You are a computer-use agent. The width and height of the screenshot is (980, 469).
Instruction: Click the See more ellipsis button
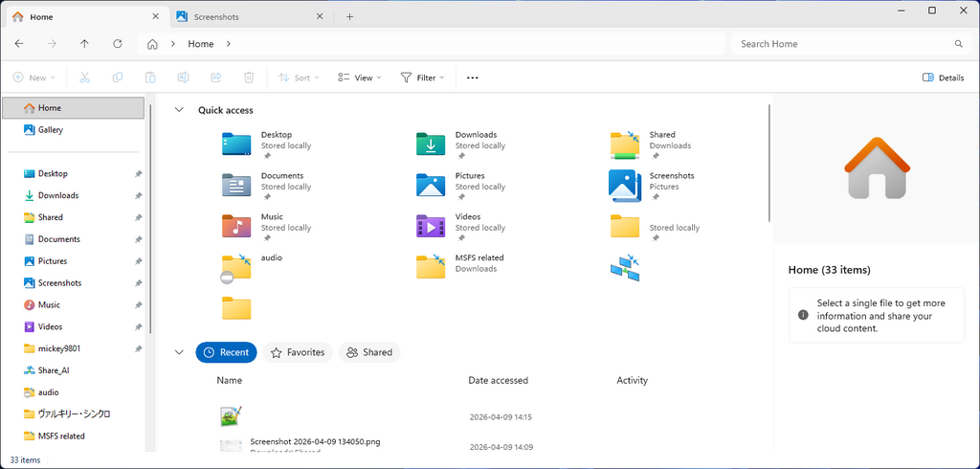point(472,78)
